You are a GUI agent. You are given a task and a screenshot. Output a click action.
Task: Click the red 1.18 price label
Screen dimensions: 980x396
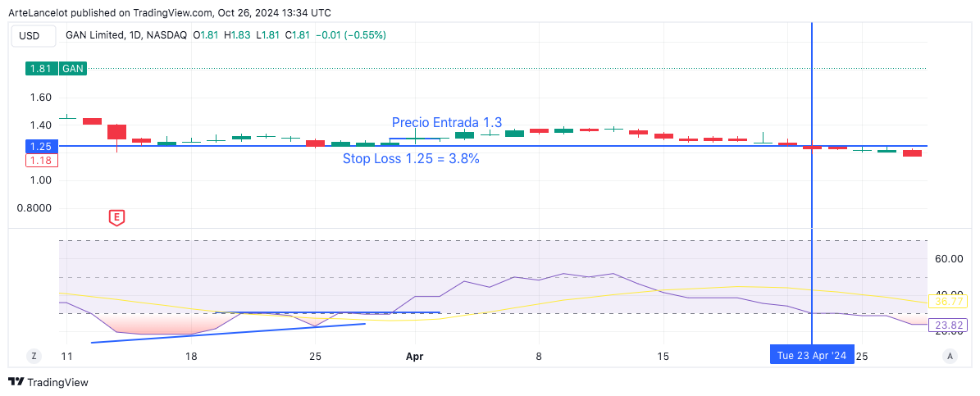coord(41,161)
